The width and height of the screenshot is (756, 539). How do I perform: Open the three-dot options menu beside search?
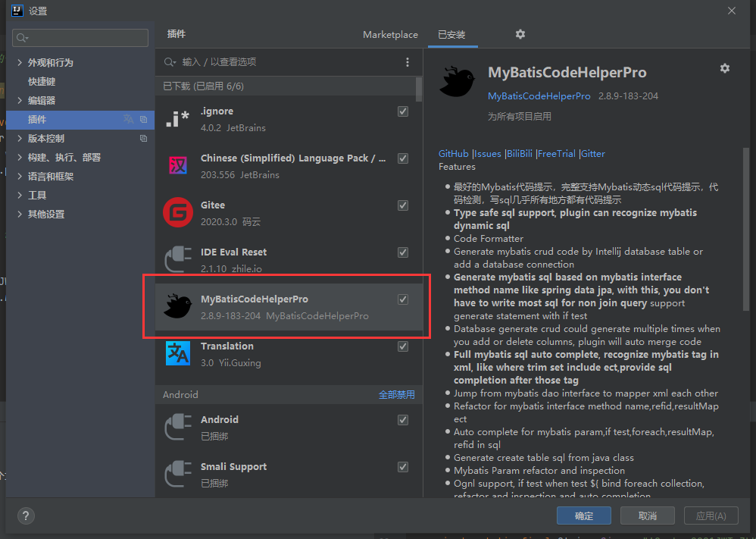click(408, 62)
